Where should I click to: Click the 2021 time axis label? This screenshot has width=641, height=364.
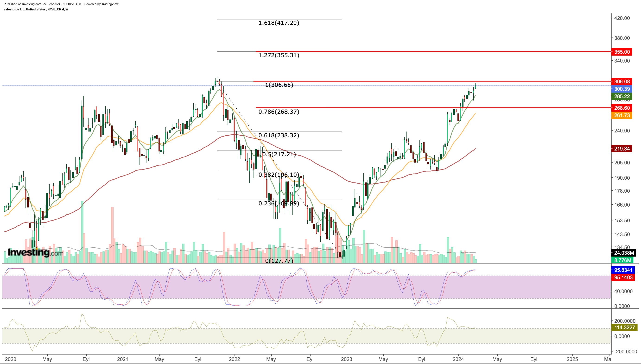coord(123,359)
